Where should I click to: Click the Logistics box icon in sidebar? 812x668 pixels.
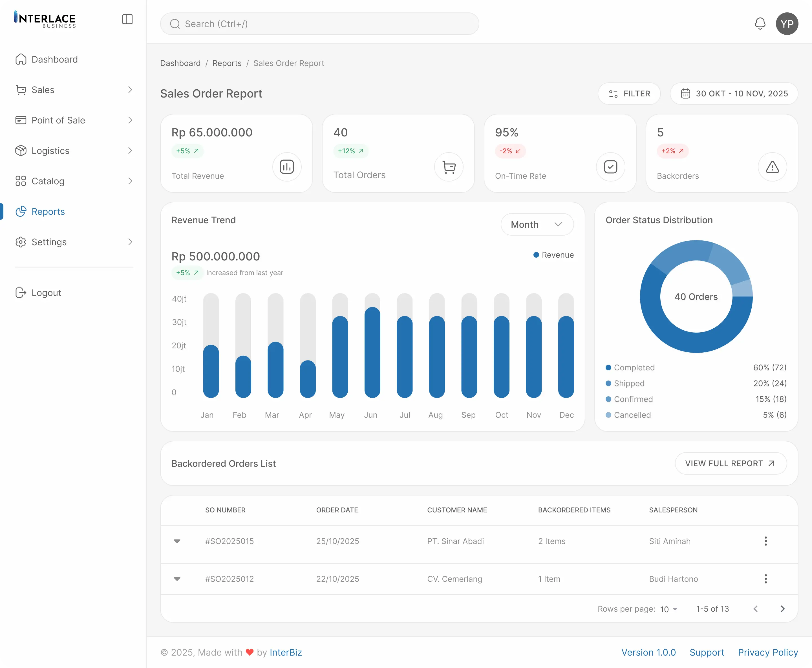21,151
